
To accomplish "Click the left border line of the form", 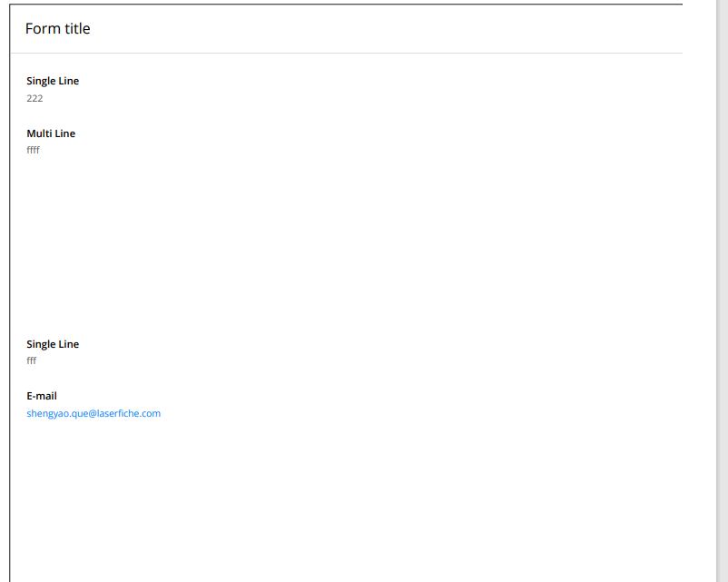I will pyautogui.click(x=10, y=292).
